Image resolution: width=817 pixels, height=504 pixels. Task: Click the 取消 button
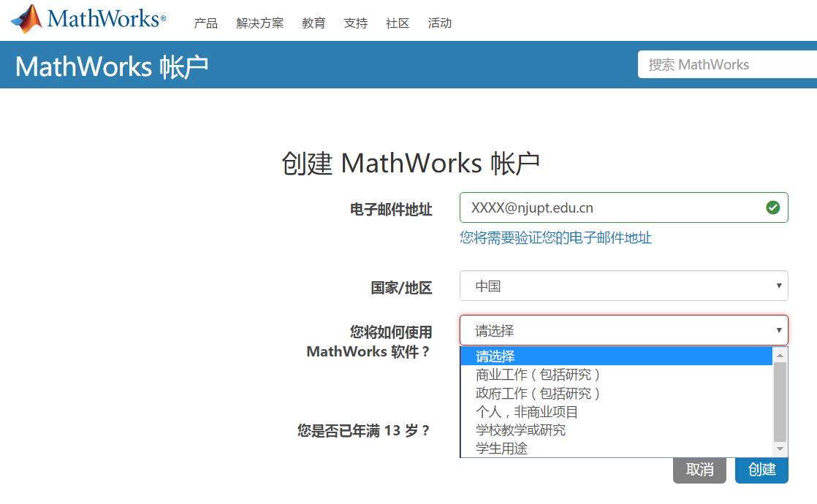click(x=699, y=470)
